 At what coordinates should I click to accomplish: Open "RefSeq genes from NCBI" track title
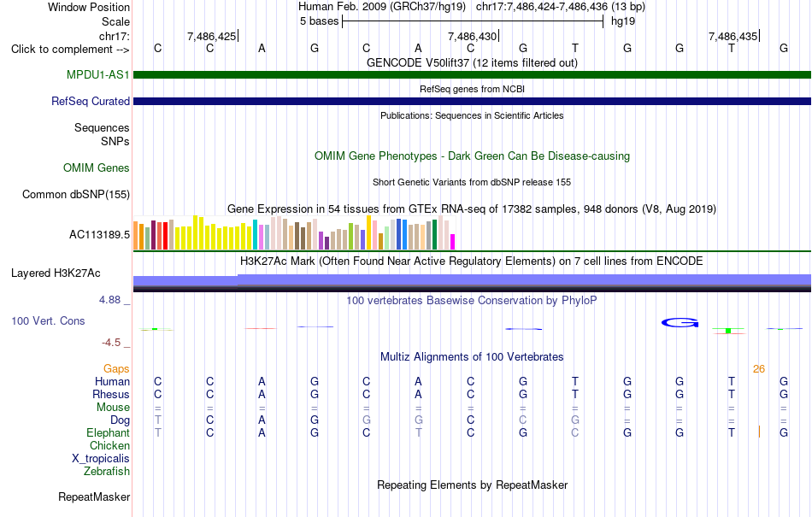pos(472,89)
